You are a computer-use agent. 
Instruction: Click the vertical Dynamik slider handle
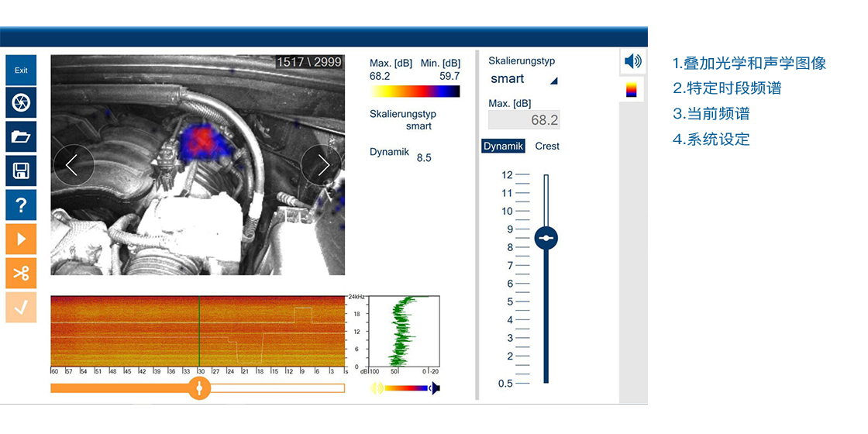click(x=546, y=238)
